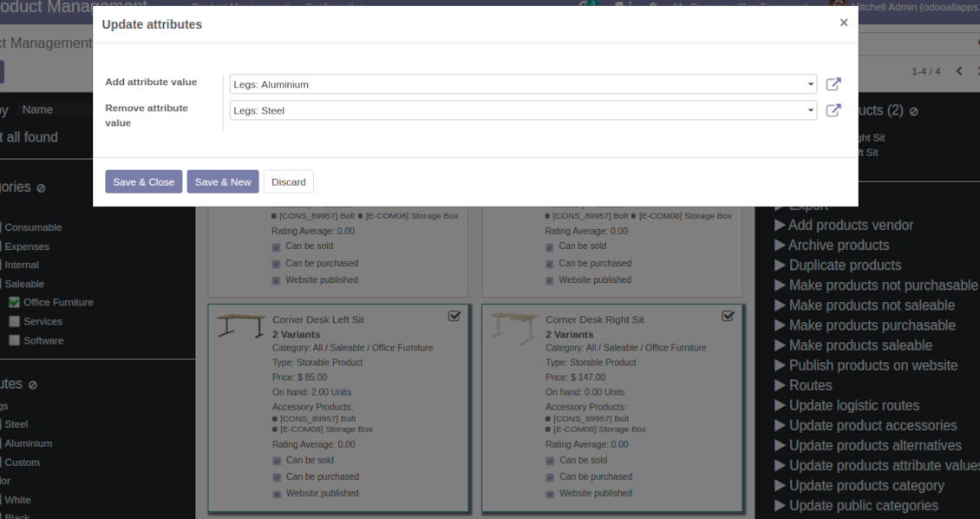Expand Update products category action

point(859,485)
